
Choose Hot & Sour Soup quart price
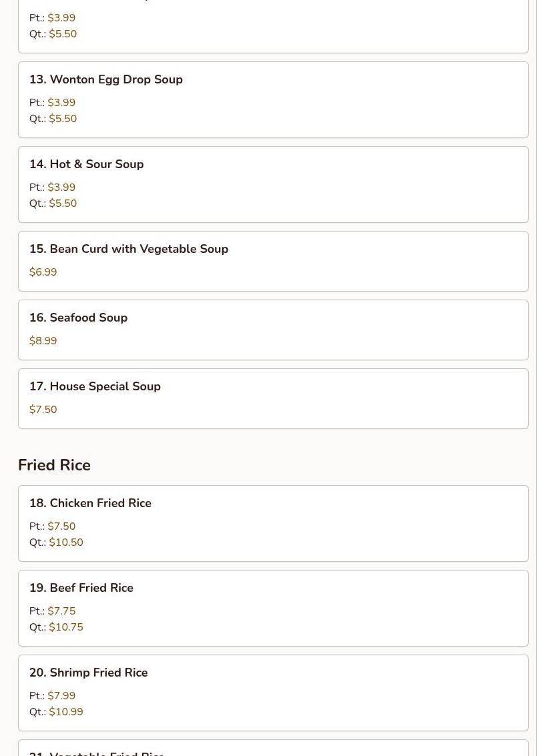63,204
